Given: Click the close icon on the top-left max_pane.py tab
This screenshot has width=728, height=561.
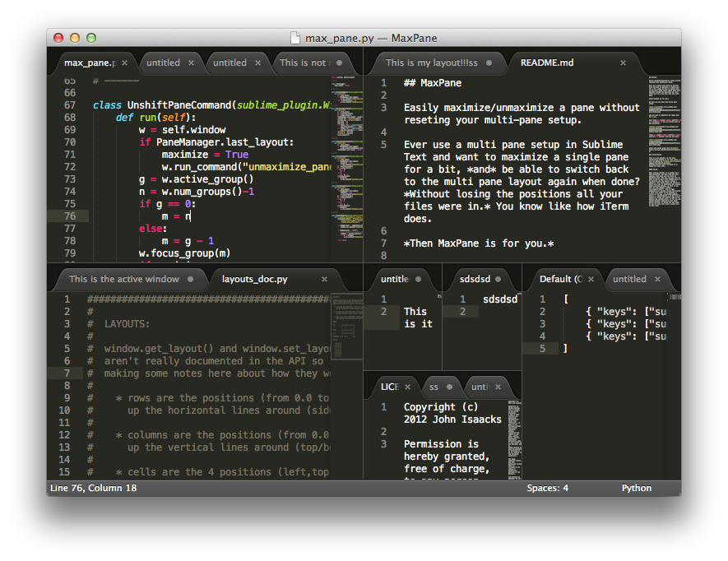Looking at the screenshot, I should point(123,63).
